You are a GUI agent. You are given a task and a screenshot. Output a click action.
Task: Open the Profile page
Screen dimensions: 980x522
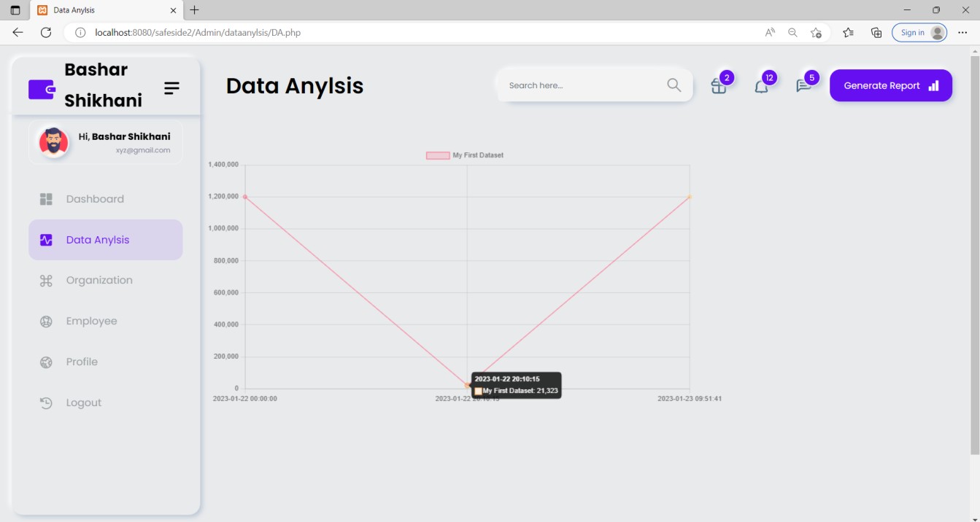(x=82, y=362)
